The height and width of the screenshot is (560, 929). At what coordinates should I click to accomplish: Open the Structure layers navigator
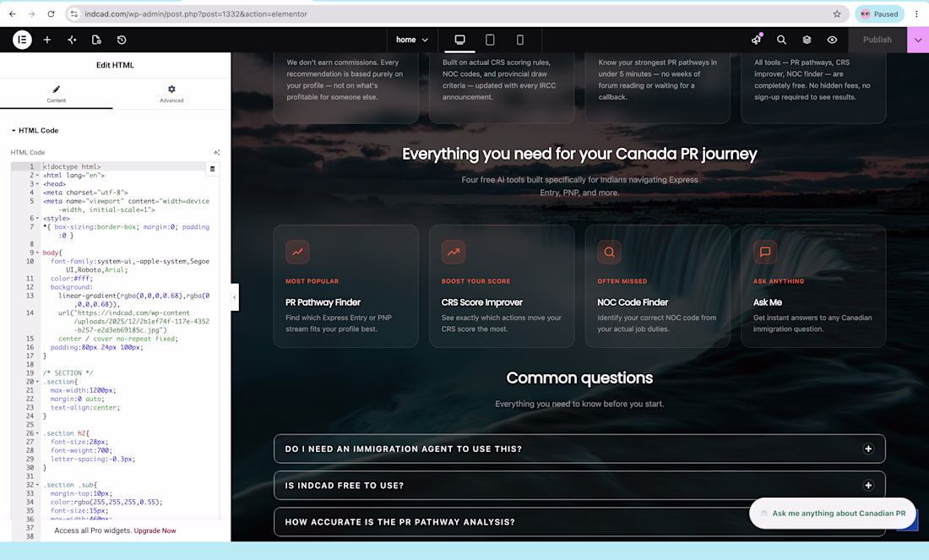coord(807,40)
